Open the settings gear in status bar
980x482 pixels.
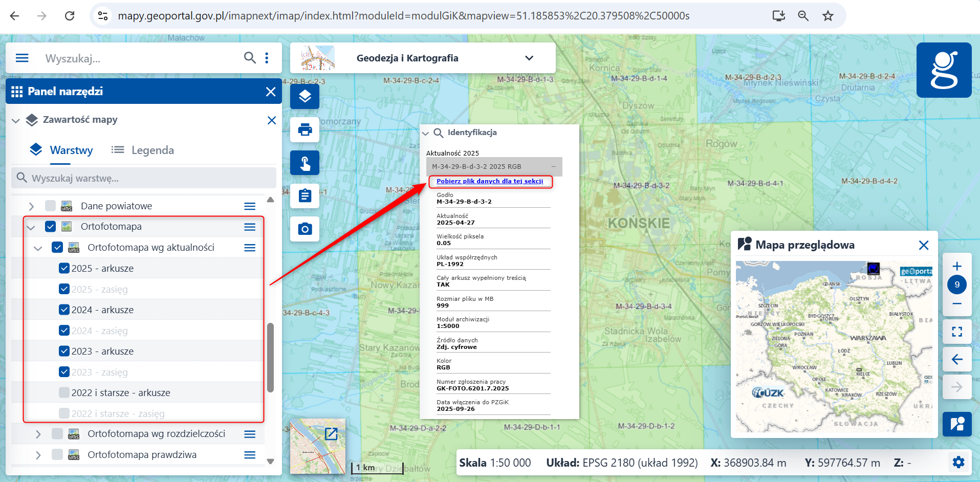[958, 463]
